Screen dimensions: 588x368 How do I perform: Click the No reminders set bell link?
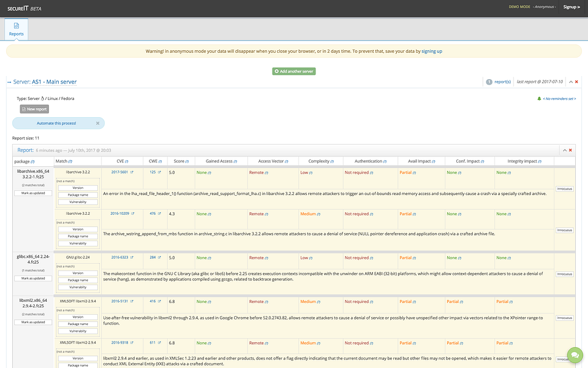(x=557, y=99)
